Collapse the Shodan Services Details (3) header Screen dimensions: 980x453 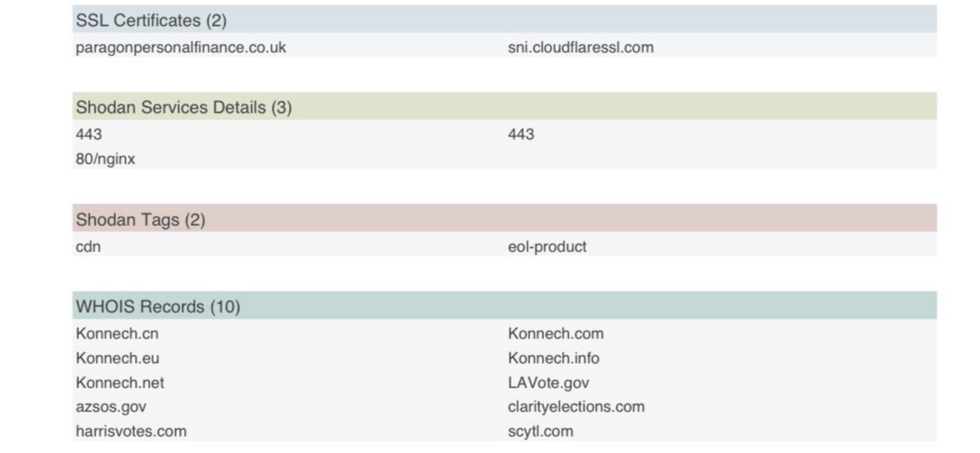click(x=184, y=107)
